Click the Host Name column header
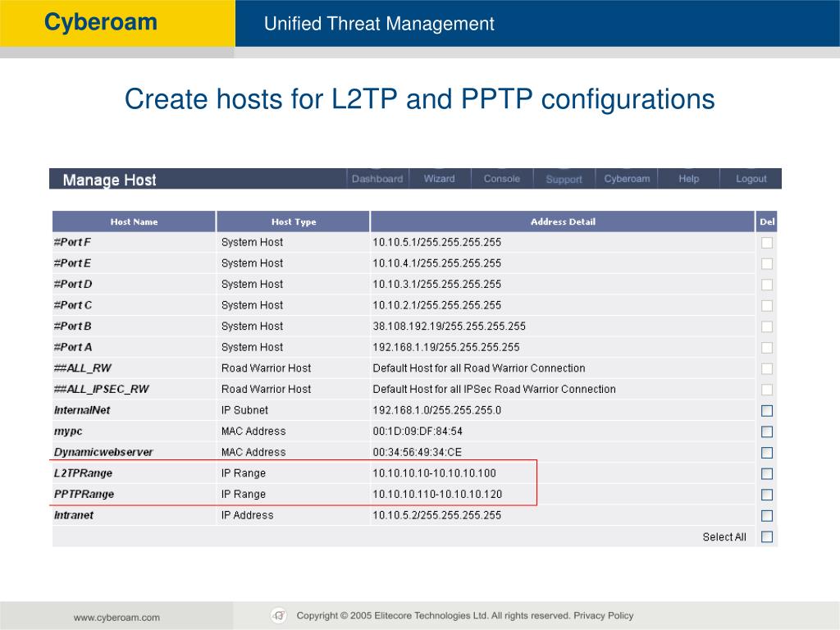The width and height of the screenshot is (840, 630). (x=134, y=221)
